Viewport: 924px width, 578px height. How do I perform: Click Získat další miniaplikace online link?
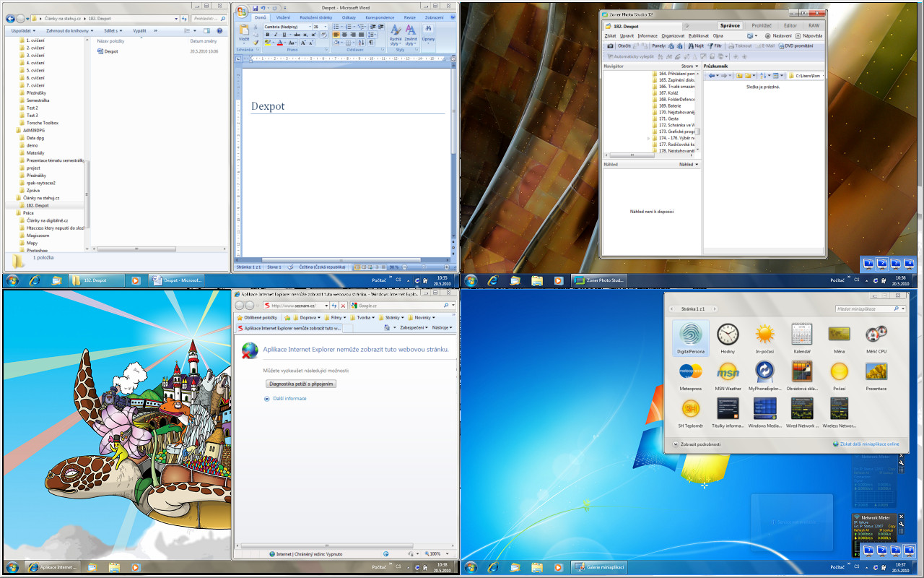(x=866, y=444)
